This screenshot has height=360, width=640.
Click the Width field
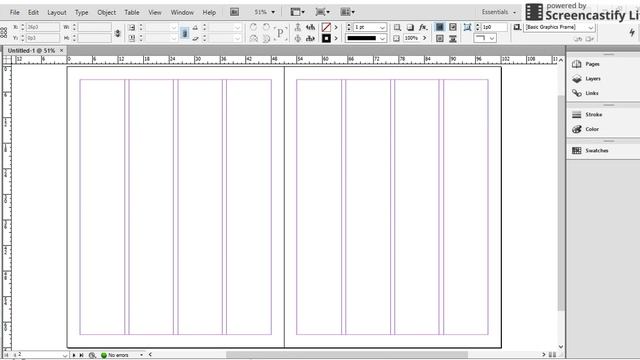94,27
